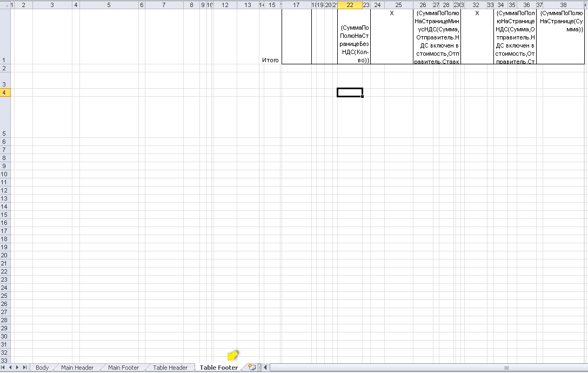Go to first sheet using navigation arrow
This screenshot has height=373, width=588.
(x=4, y=368)
